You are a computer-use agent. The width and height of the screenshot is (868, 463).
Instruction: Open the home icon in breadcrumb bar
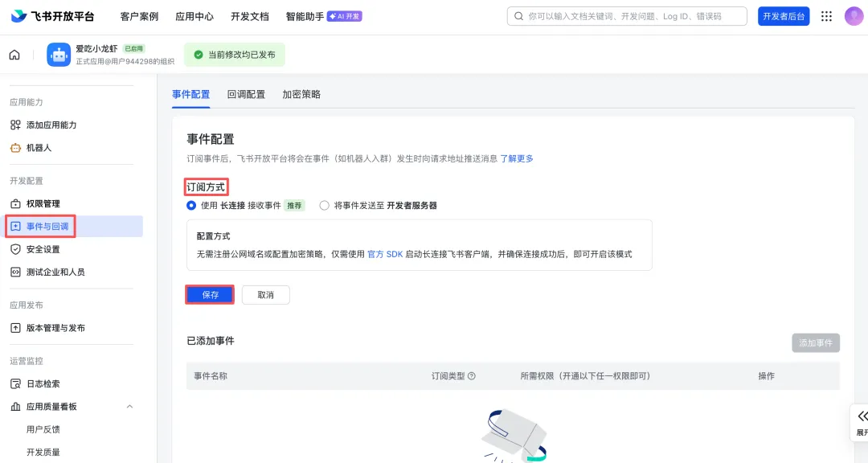coord(14,55)
